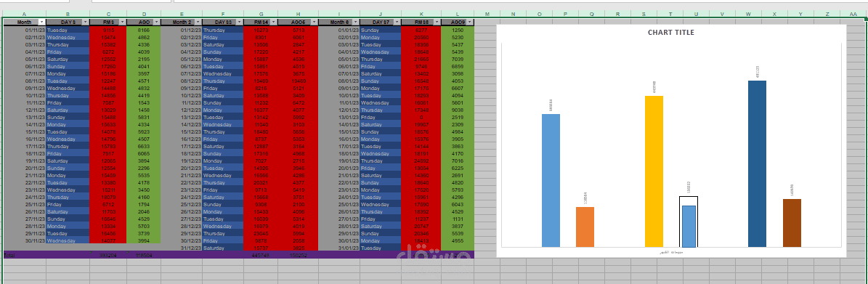Image resolution: width=868 pixels, height=284 pixels.
Task: Select the AGO value 8166
Action: 144,30
